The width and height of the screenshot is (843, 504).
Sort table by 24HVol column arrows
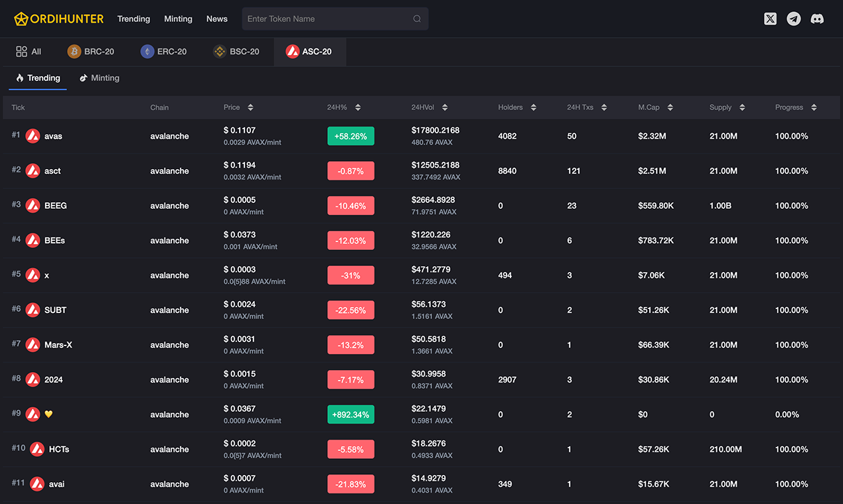[445, 107]
